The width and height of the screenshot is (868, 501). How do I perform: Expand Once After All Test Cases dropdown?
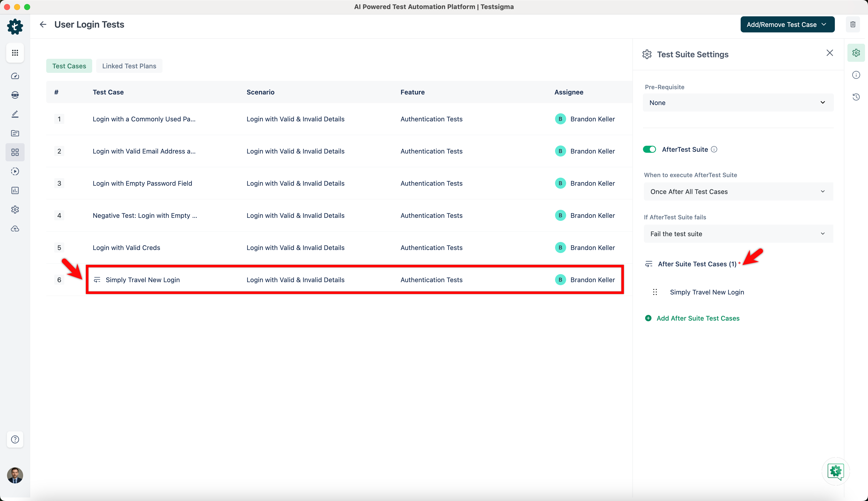click(738, 192)
